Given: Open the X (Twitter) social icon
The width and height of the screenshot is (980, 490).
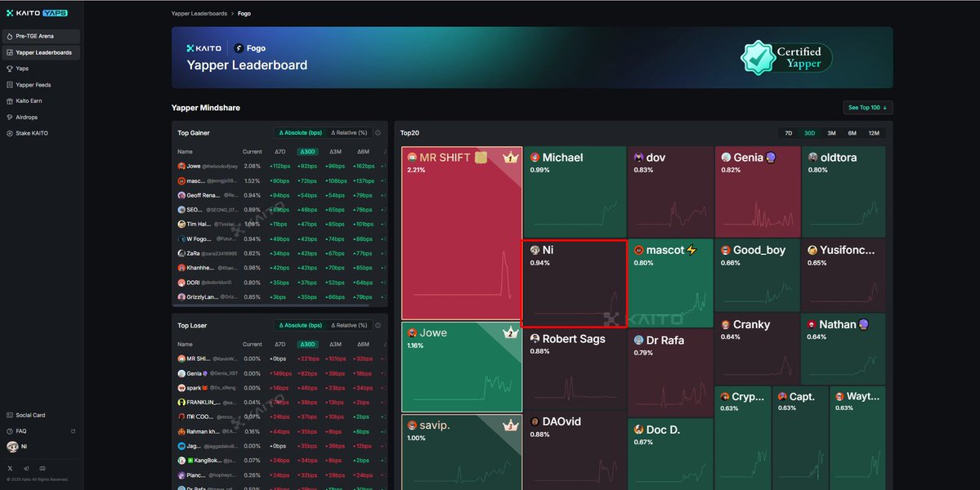Looking at the screenshot, I should point(10,468).
